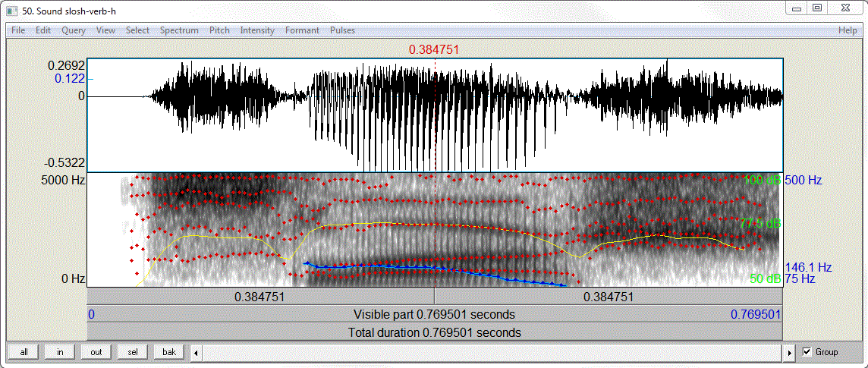Image resolution: width=868 pixels, height=368 pixels.
Task: Open the Pulses menu
Action: click(x=343, y=30)
